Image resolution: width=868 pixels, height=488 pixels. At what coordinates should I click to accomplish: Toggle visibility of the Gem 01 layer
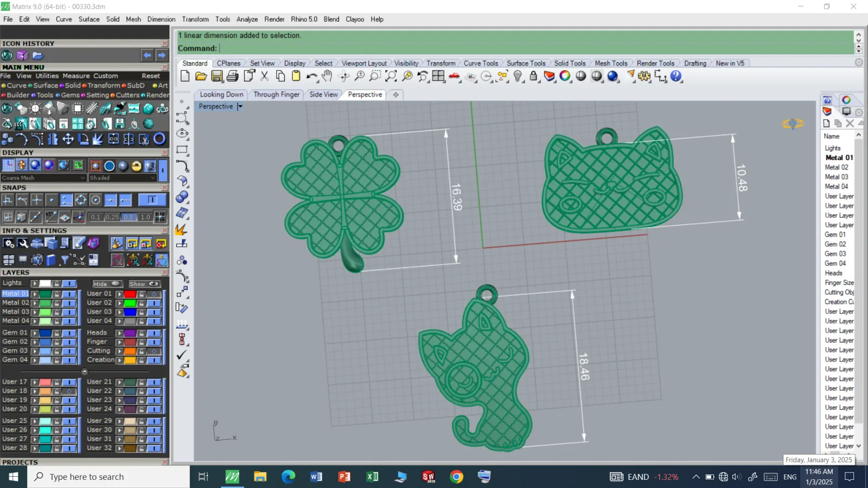(x=69, y=333)
